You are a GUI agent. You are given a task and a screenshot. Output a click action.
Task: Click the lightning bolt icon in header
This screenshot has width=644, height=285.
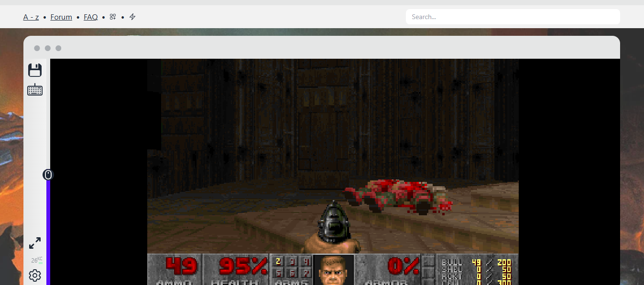click(132, 17)
